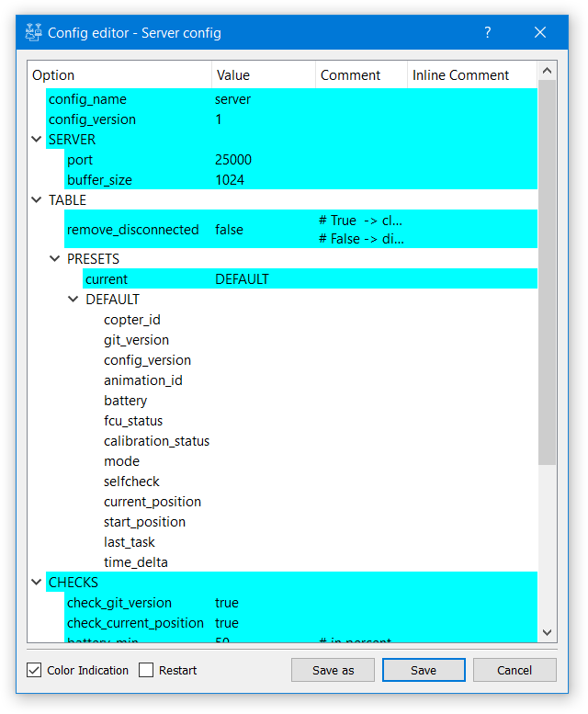Select the selfcheck item
This screenshot has height=714, width=588.
131,481
